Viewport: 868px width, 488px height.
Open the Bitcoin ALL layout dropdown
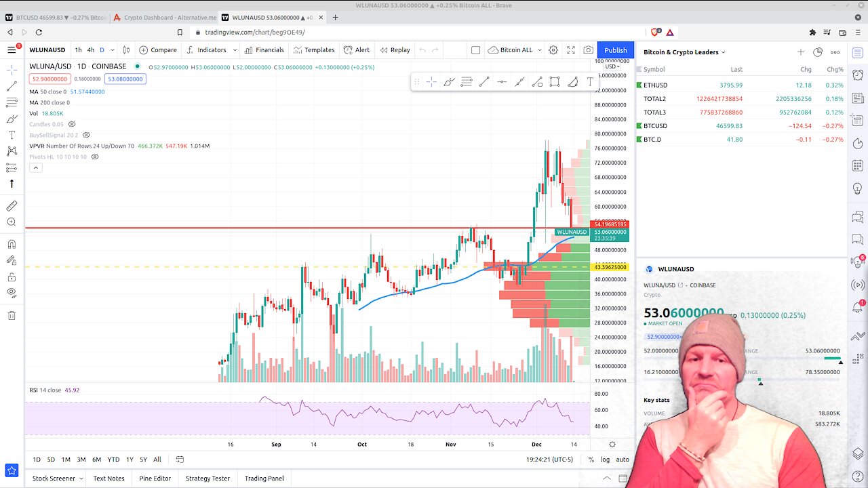pos(516,49)
